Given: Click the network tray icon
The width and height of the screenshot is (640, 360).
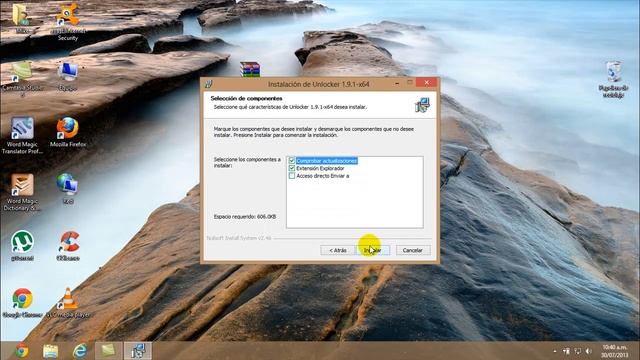Looking at the screenshot, I should pos(578,351).
